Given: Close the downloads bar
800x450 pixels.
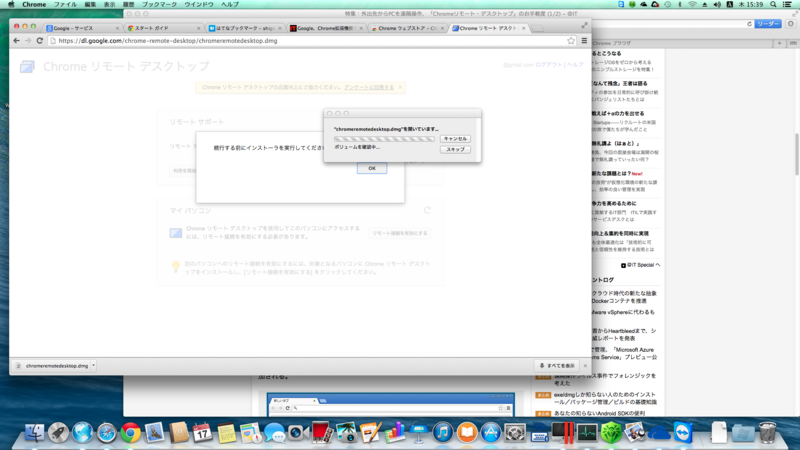Looking at the screenshot, I should point(585,366).
